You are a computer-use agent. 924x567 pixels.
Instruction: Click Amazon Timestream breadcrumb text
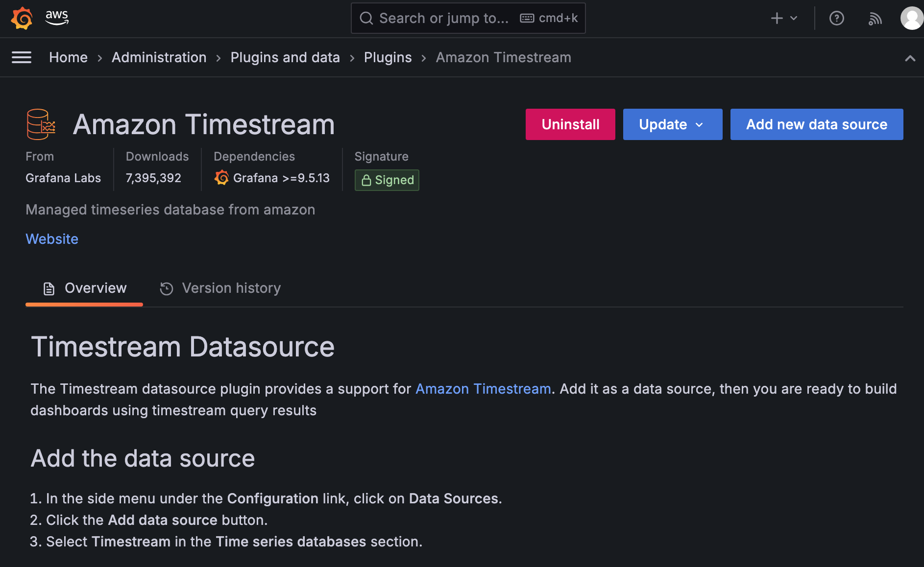pyautogui.click(x=503, y=57)
